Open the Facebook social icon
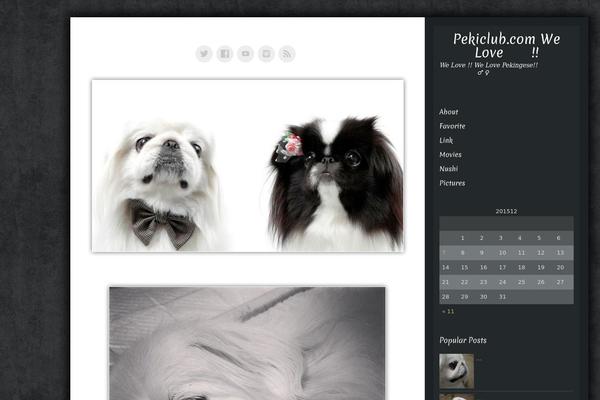 click(225, 54)
